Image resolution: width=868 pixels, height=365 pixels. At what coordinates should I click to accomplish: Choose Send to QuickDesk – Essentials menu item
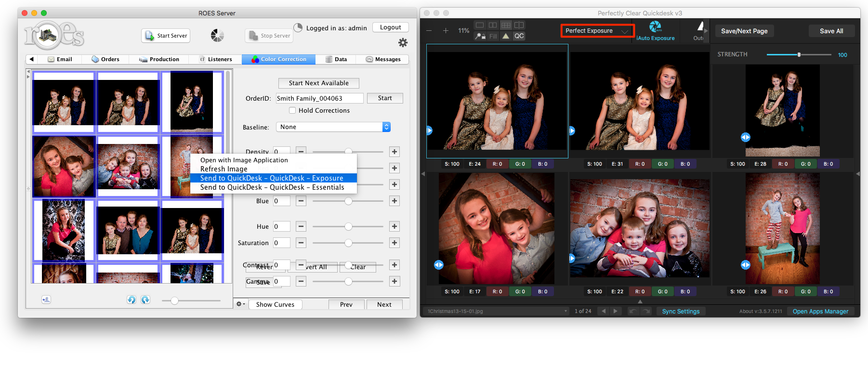click(272, 187)
